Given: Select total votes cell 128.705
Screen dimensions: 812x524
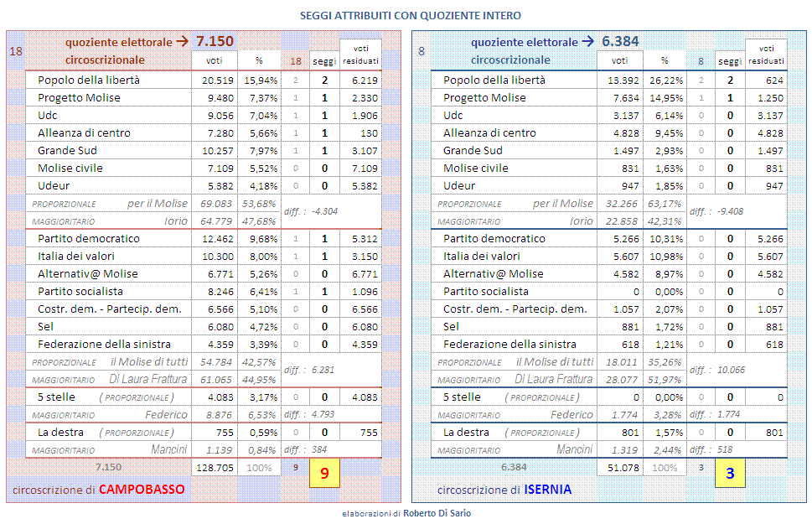Looking at the screenshot, I should 215,468.
